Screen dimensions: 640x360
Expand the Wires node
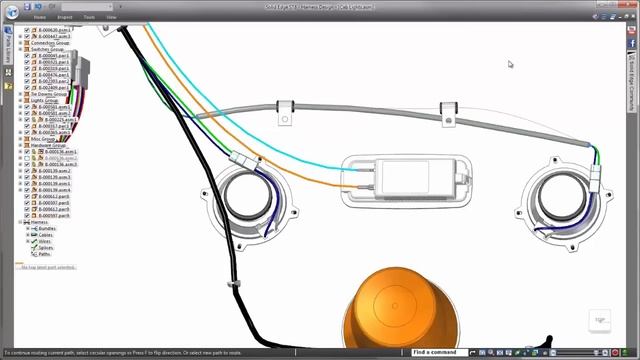(28, 241)
